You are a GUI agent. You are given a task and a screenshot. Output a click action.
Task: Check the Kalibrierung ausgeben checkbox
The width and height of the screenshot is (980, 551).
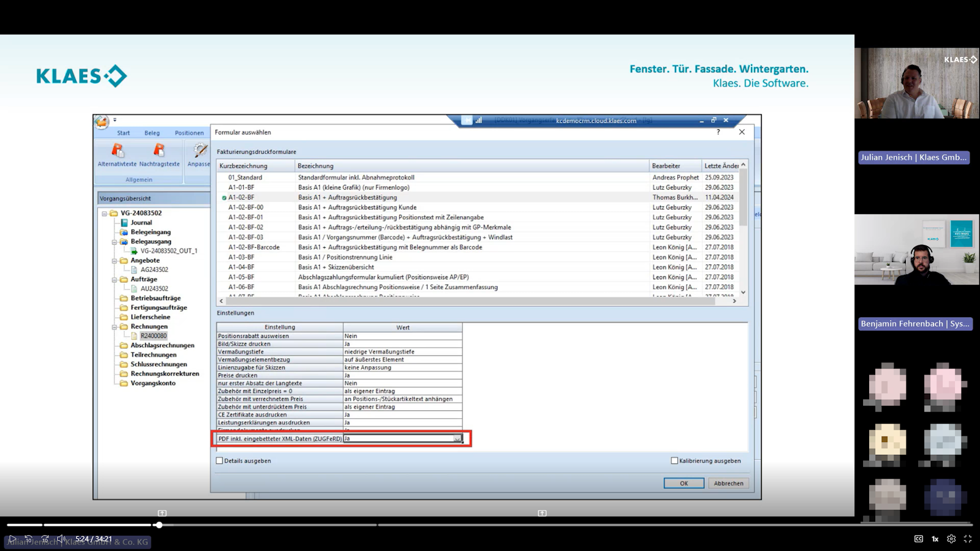click(x=674, y=461)
